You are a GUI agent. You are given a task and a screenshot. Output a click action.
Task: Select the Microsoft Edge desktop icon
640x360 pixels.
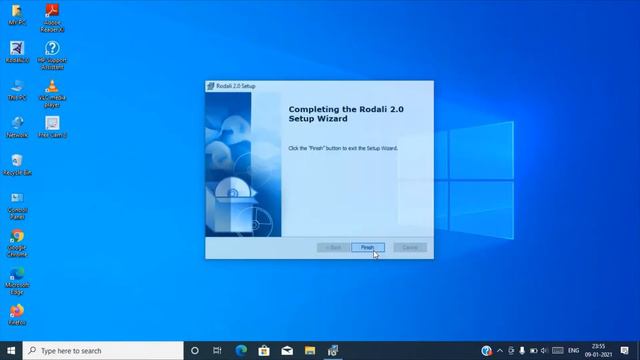point(17,281)
